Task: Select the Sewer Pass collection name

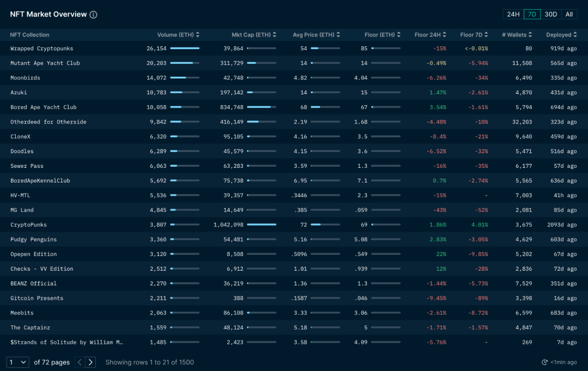Action: pyautogui.click(x=27, y=166)
